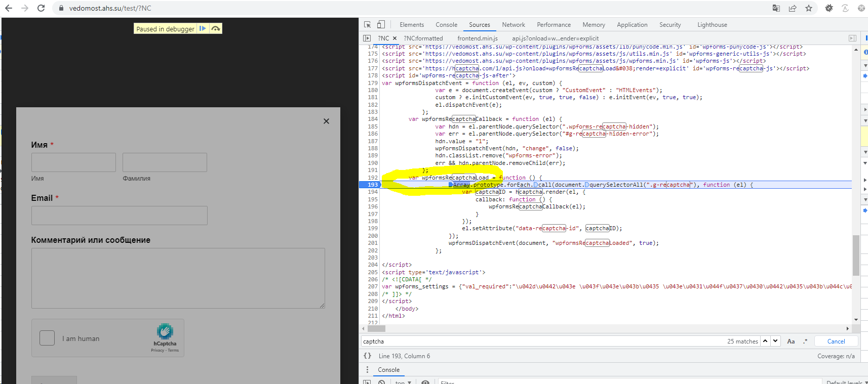This screenshot has width=868, height=384.
Task: Click the source code horizontal scrollbar thumb
Action: [376, 328]
